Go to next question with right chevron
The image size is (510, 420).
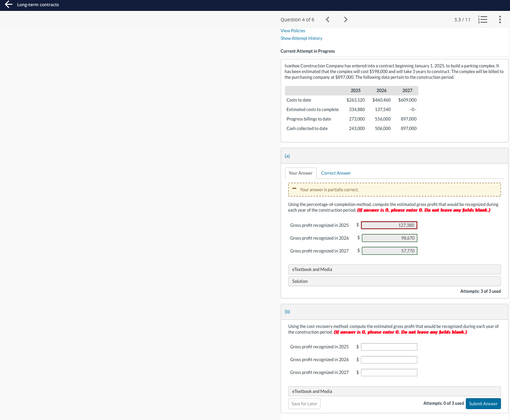click(345, 19)
